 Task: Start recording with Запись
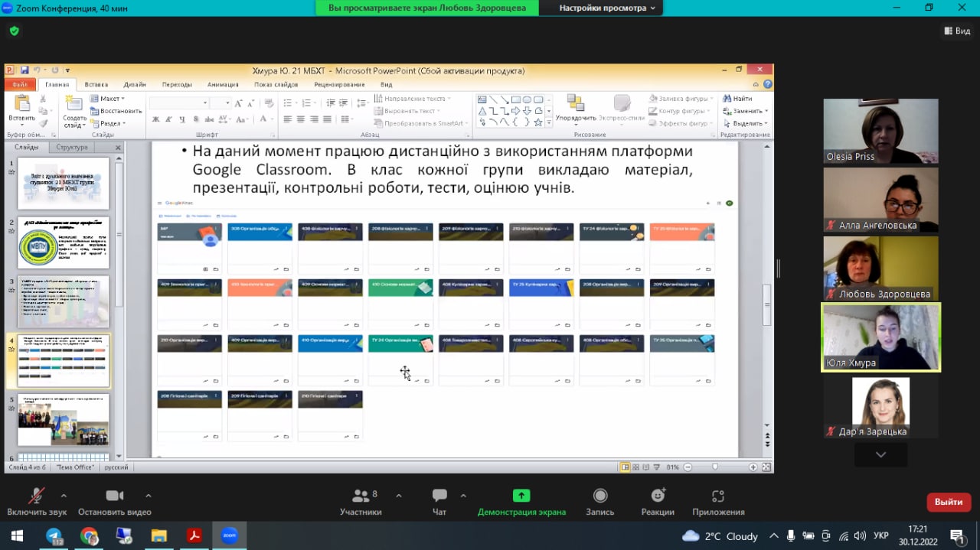coord(600,503)
